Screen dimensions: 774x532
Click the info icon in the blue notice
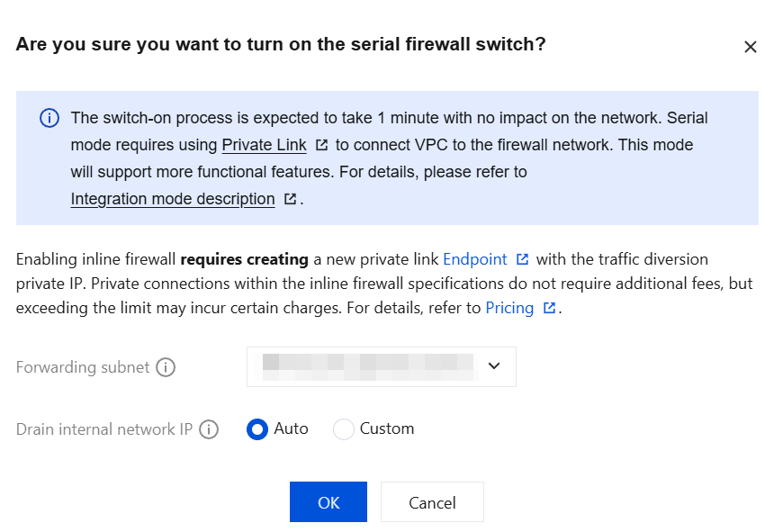49,119
